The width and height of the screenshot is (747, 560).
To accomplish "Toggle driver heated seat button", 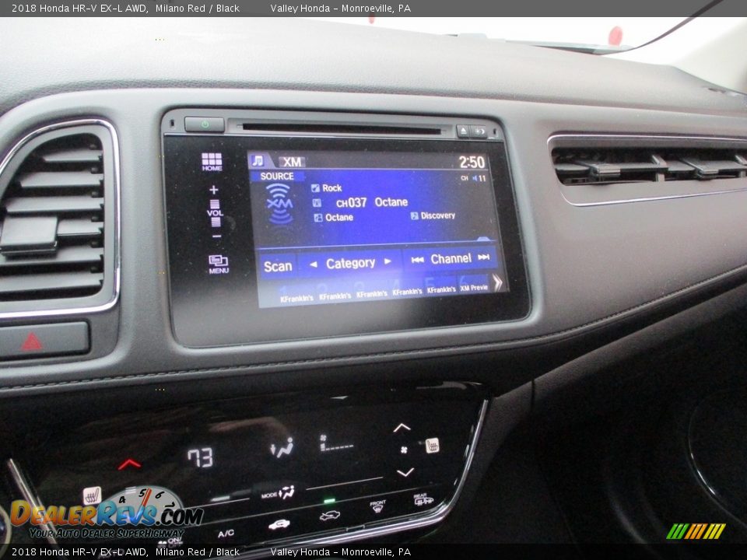I will [92, 495].
